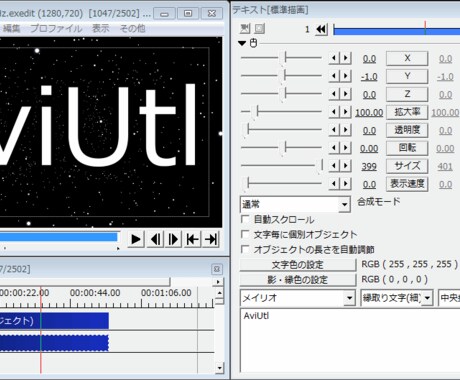Screen dimensions: 460x380
Task: Click the camera control icon in text panel
Action: pos(245,29)
